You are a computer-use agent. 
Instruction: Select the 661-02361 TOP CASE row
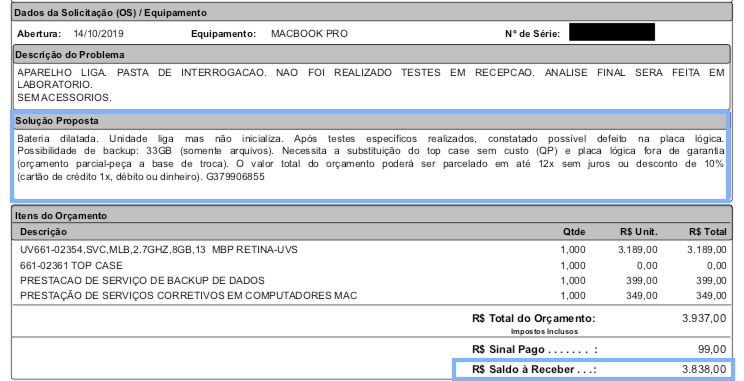[372, 265]
